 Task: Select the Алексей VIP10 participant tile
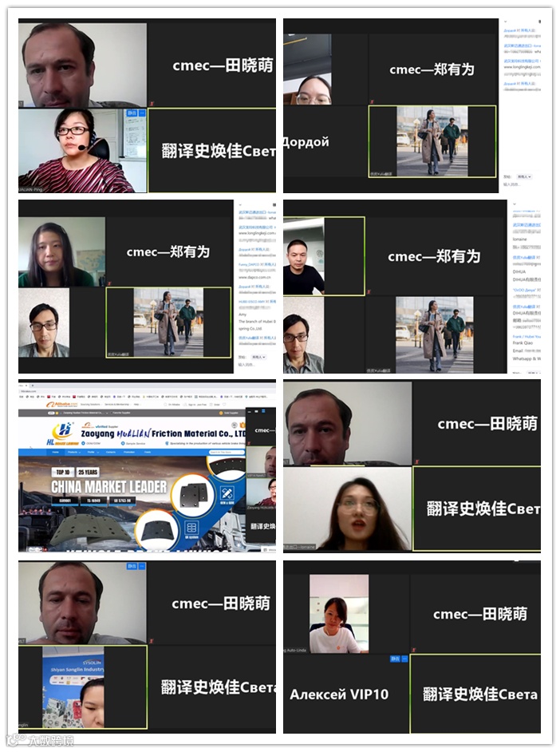click(x=346, y=694)
